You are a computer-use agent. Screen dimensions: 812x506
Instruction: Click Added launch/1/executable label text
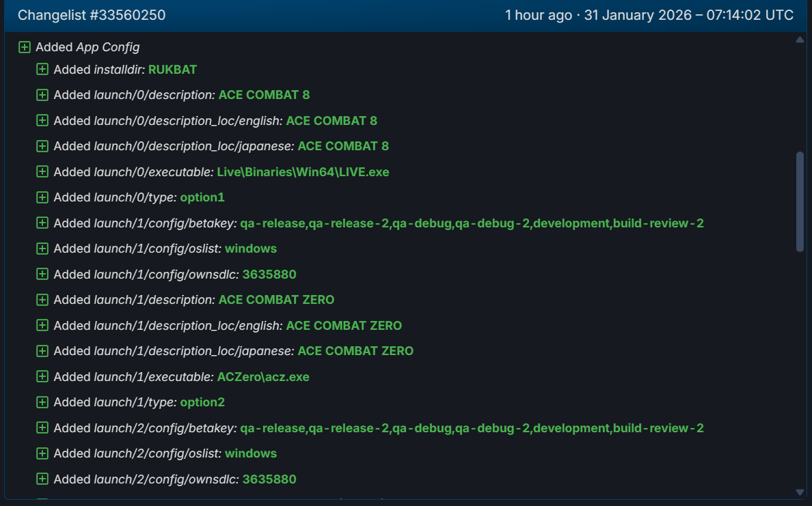(133, 377)
